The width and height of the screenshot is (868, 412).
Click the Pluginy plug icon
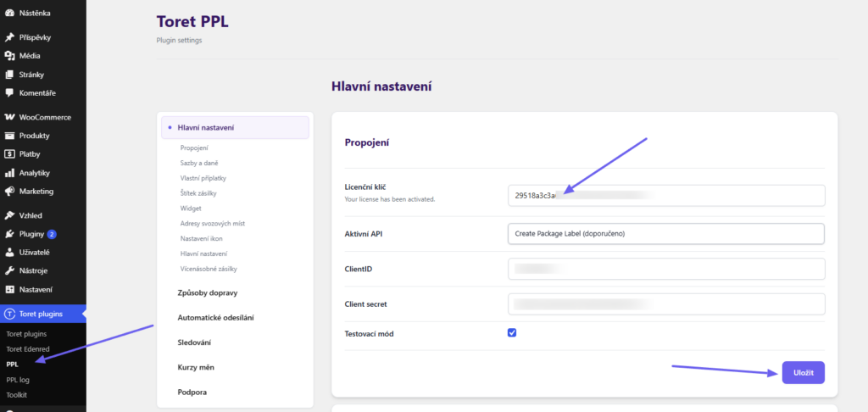[x=8, y=234]
